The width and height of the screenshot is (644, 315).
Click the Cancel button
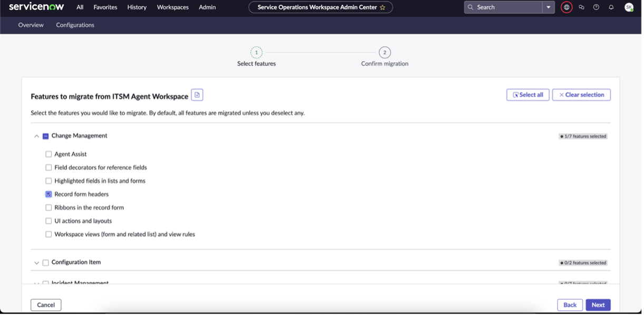tap(46, 305)
